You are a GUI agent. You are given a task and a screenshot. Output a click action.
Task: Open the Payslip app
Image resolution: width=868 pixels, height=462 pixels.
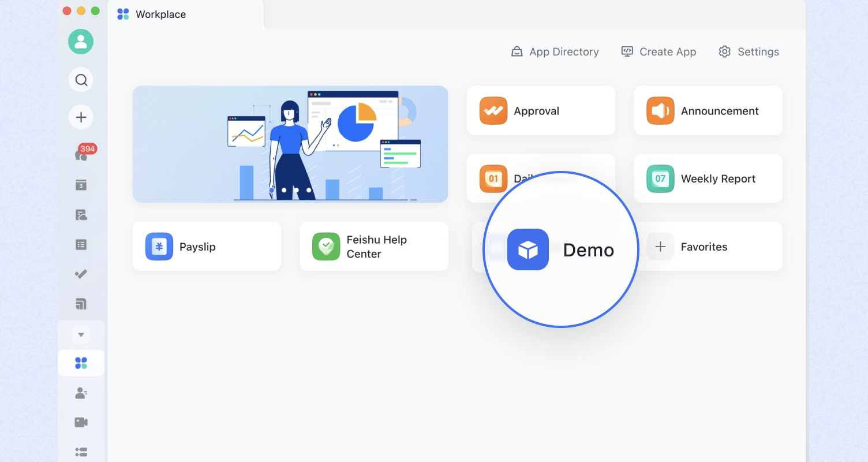(x=207, y=247)
